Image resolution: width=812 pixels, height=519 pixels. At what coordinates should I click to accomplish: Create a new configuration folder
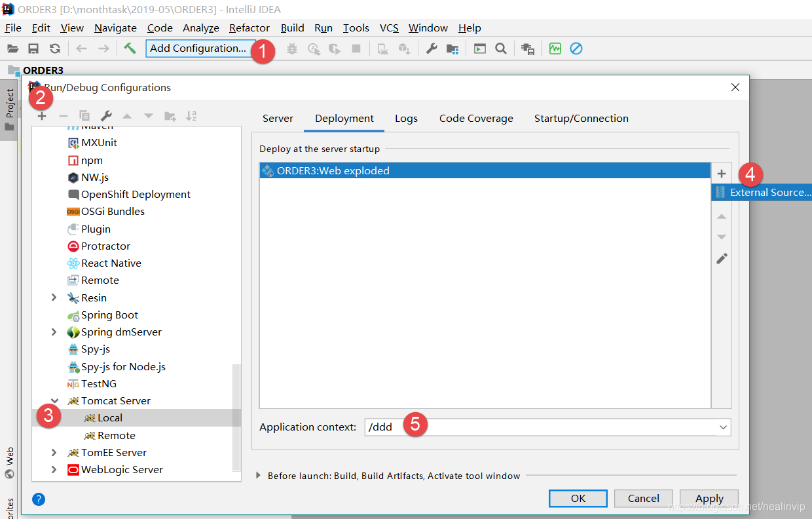coord(170,116)
